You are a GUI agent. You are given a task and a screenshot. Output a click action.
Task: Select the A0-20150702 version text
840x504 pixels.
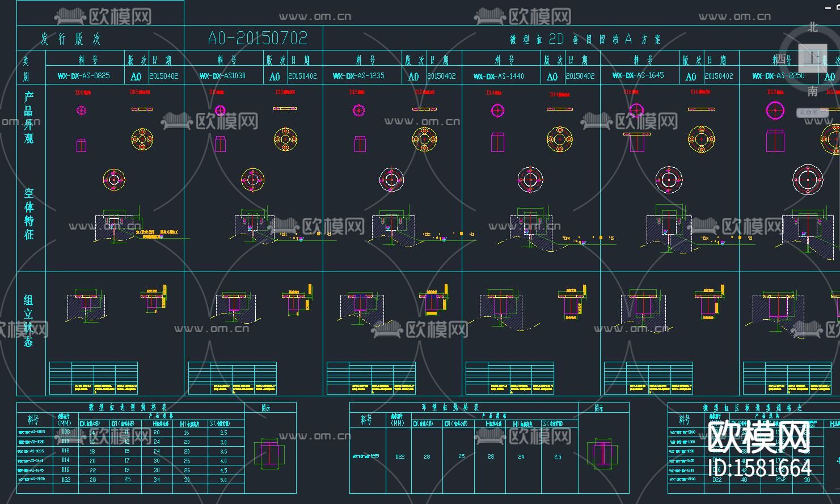(258, 39)
